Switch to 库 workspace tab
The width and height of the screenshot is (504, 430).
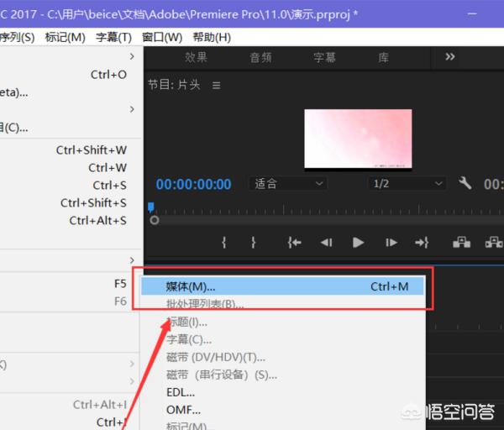(383, 57)
